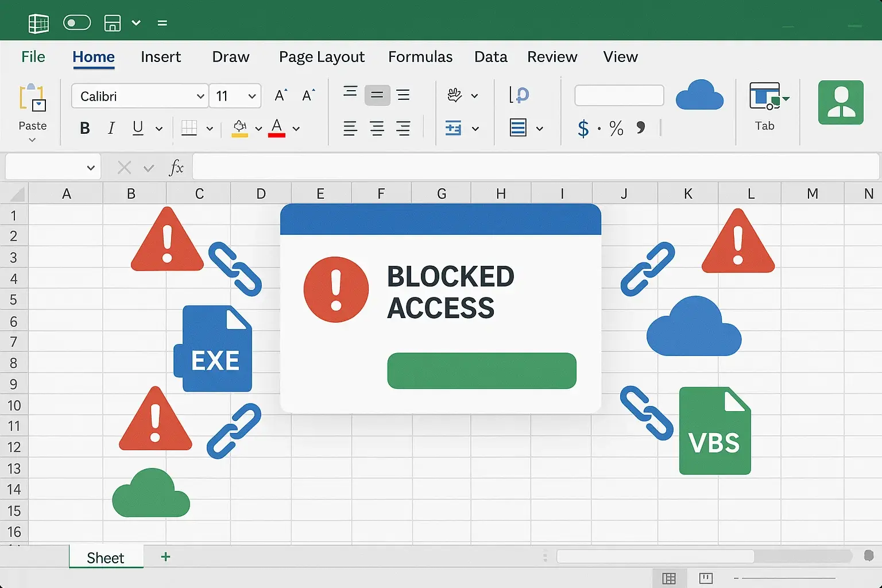Image resolution: width=882 pixels, height=588 pixels.
Task: Open the Draw tab
Action: click(231, 57)
